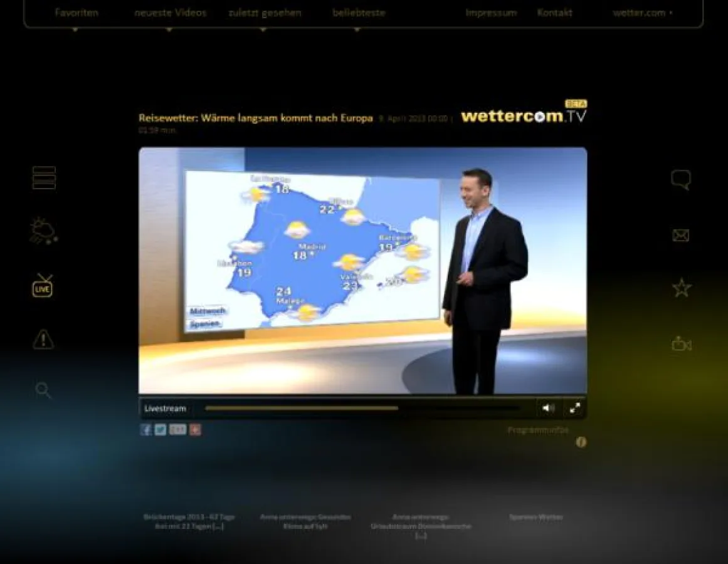Select 'neueste Videos' in the top menu

[171, 12]
